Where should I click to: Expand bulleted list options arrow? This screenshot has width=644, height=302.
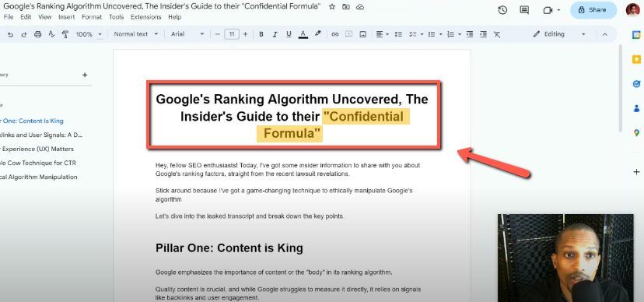point(441,34)
